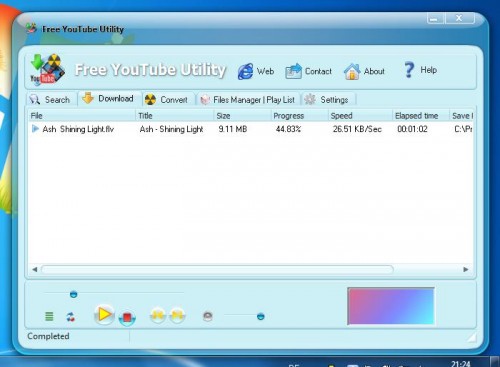500x367 pixels.
Task: Switch to the Search tab
Action: (x=51, y=99)
